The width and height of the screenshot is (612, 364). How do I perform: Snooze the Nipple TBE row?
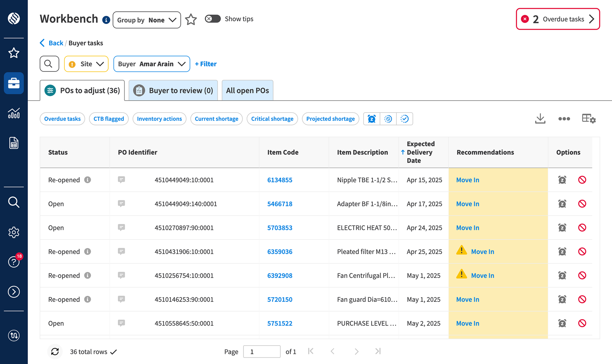[562, 180]
